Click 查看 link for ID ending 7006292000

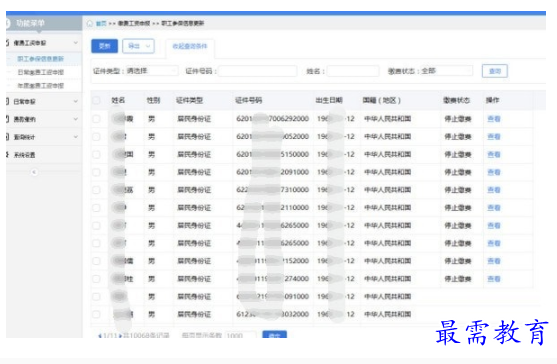point(494,119)
